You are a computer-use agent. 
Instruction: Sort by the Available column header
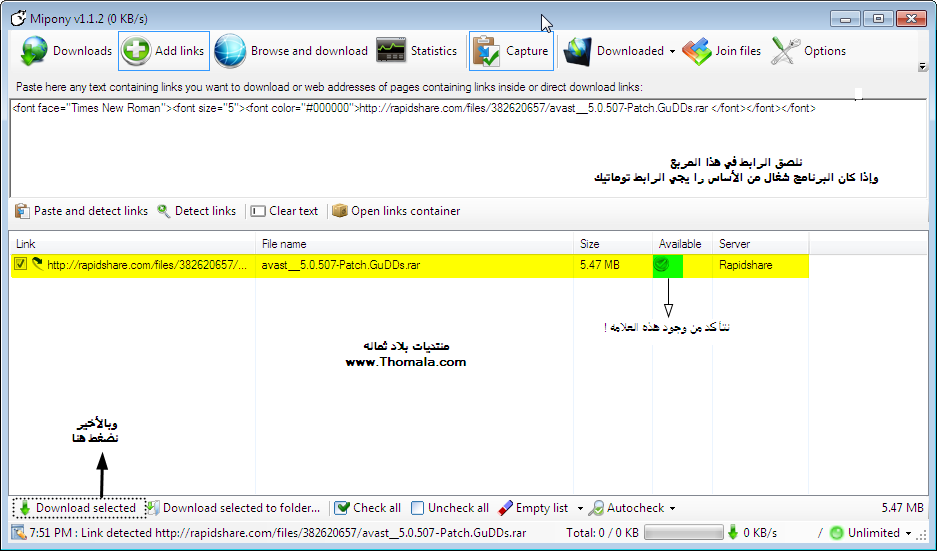pyautogui.click(x=682, y=244)
